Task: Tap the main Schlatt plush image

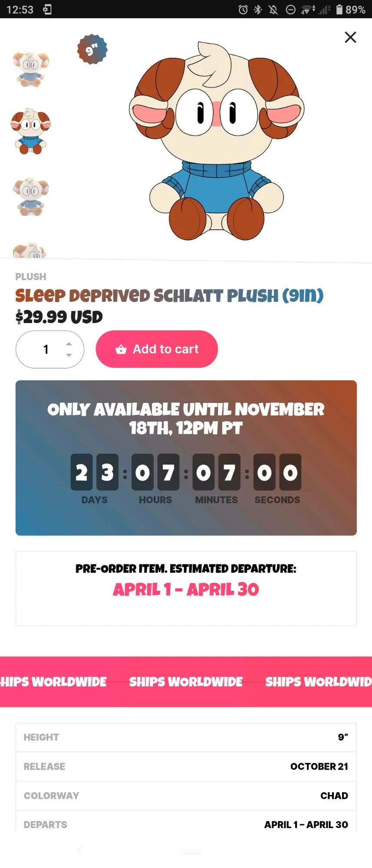Action: pyautogui.click(x=216, y=141)
